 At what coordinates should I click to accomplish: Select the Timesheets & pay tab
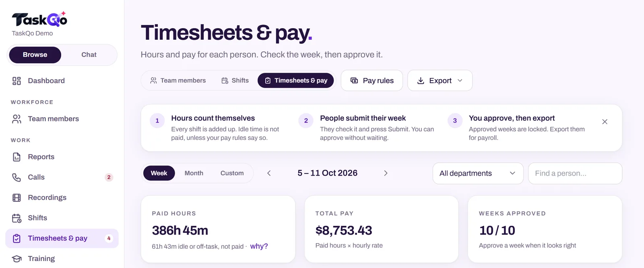[296, 81]
